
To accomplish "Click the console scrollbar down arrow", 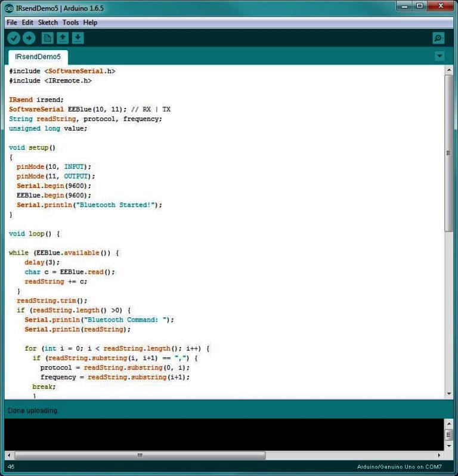I will pos(448,446).
